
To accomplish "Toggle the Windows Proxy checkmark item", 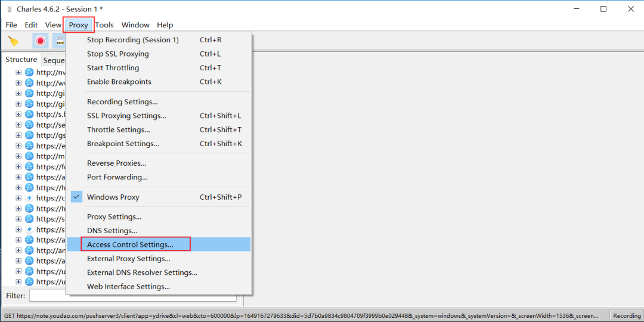I will pyautogui.click(x=158, y=197).
